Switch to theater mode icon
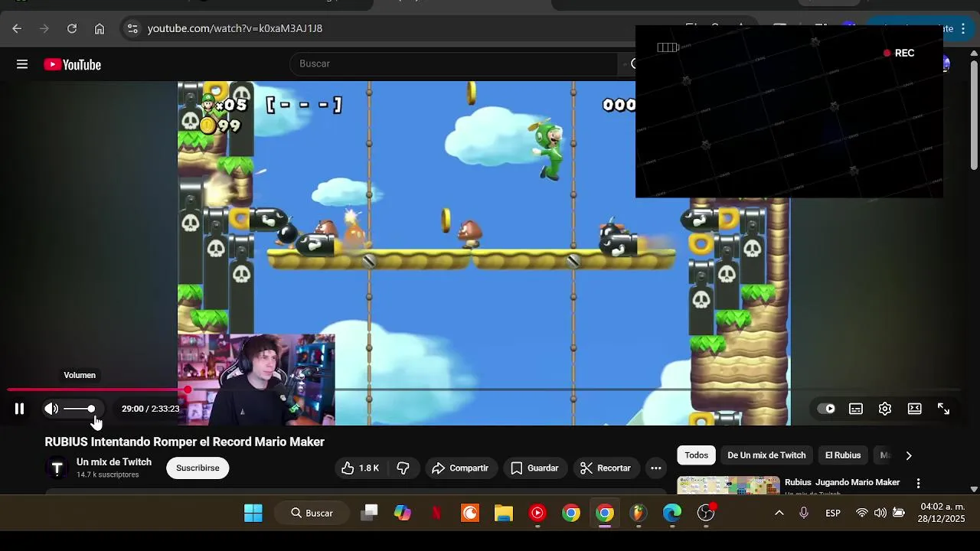Screen dimensions: 980x551 tap(914, 409)
